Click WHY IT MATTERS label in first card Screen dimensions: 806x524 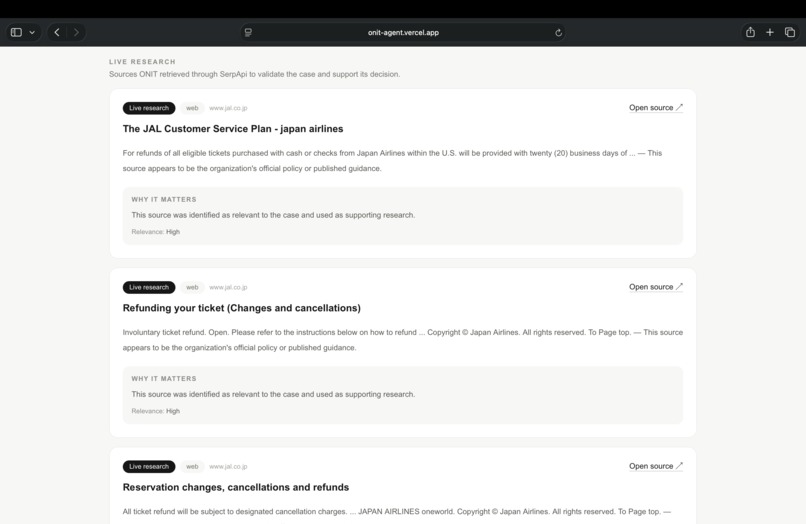click(x=164, y=200)
